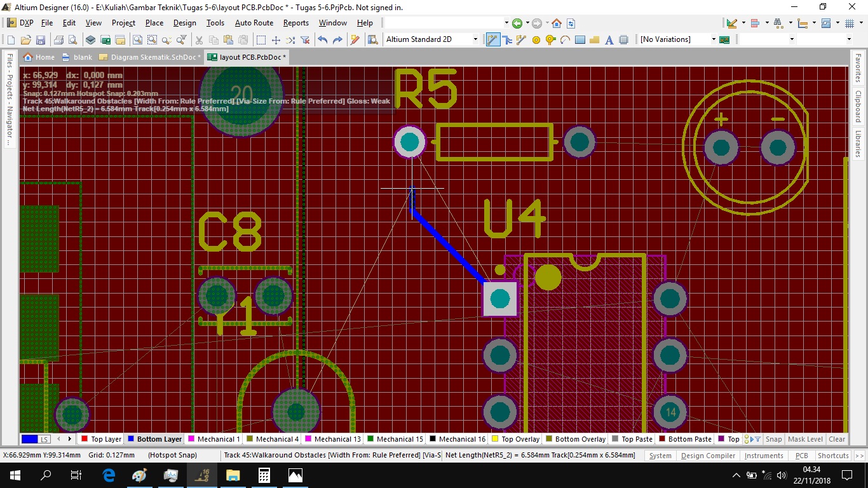868x488 pixels.
Task: Select the Bottom Layer tab
Action: [x=154, y=439]
